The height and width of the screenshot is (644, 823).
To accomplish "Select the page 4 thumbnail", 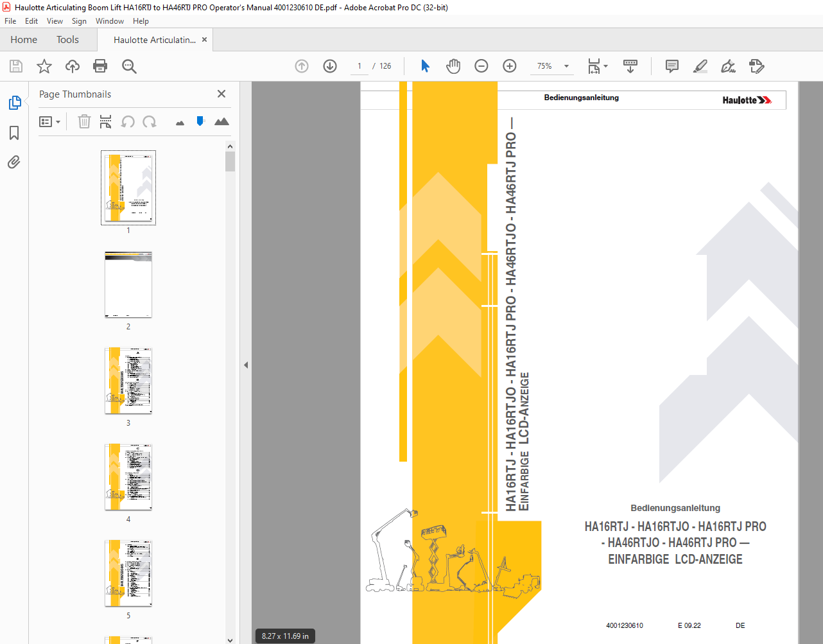I will click(128, 477).
